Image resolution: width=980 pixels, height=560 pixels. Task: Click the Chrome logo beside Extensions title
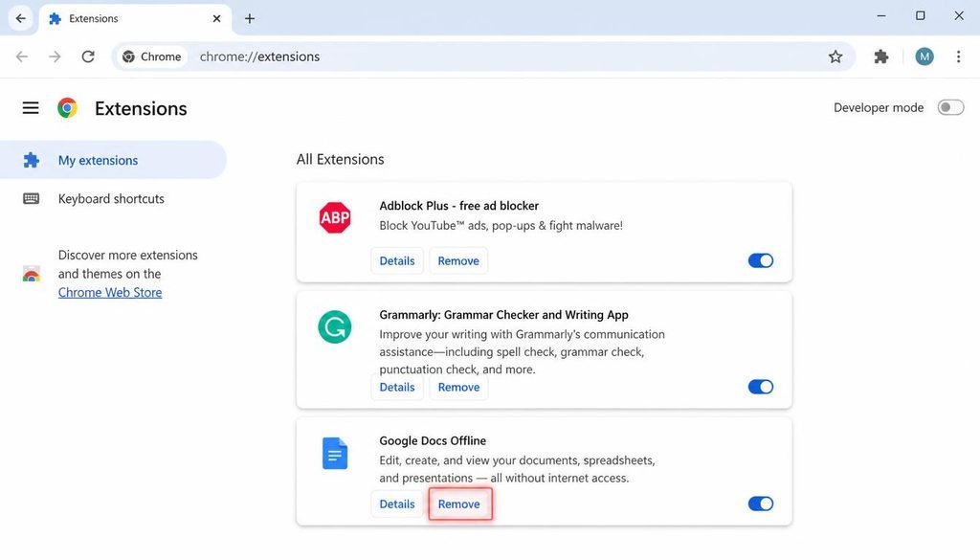coord(68,108)
